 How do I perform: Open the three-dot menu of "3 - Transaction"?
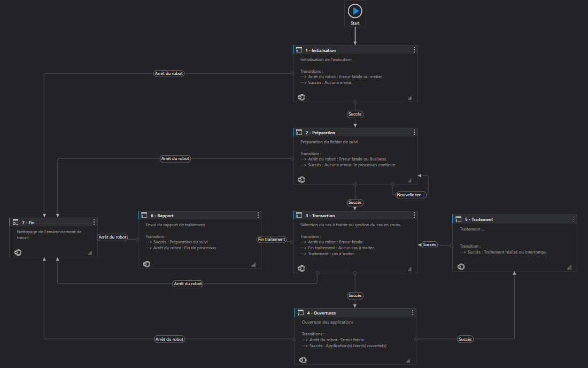pyautogui.click(x=414, y=214)
